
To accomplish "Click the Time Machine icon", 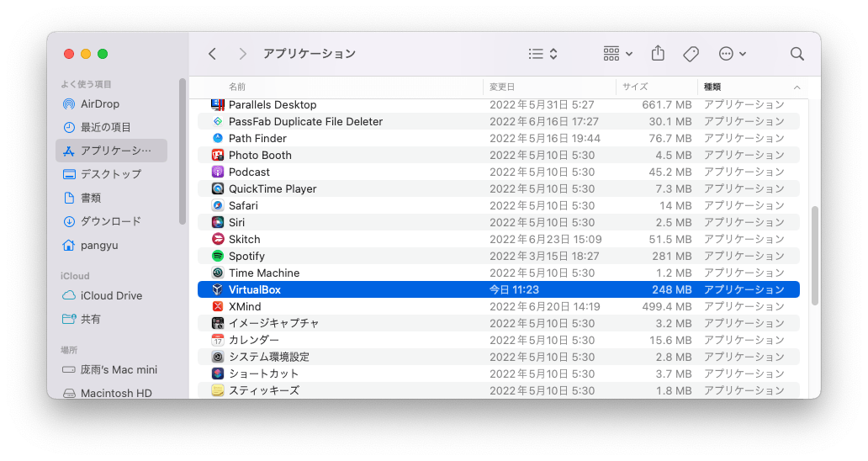I will coord(218,273).
